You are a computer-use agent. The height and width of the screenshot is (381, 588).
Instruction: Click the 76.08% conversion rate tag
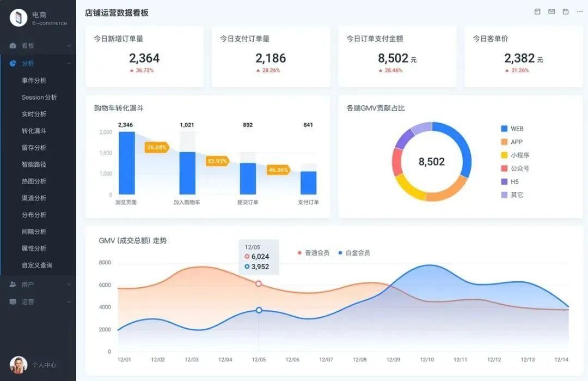point(157,147)
